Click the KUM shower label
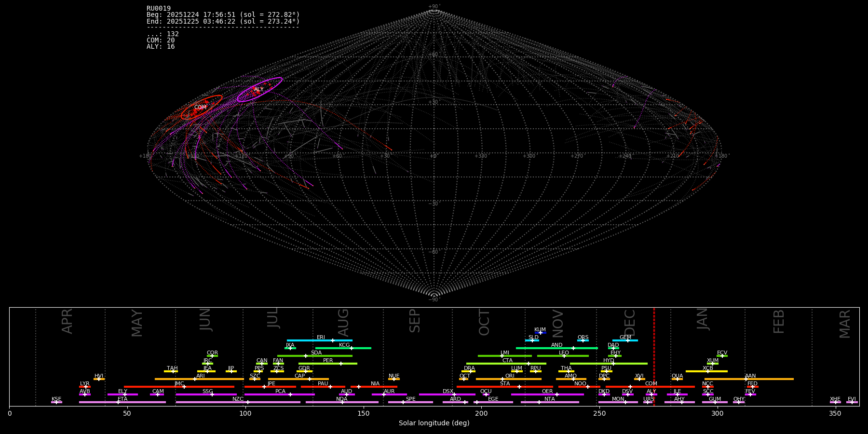This screenshot has width=868, height=434. pos(540,329)
